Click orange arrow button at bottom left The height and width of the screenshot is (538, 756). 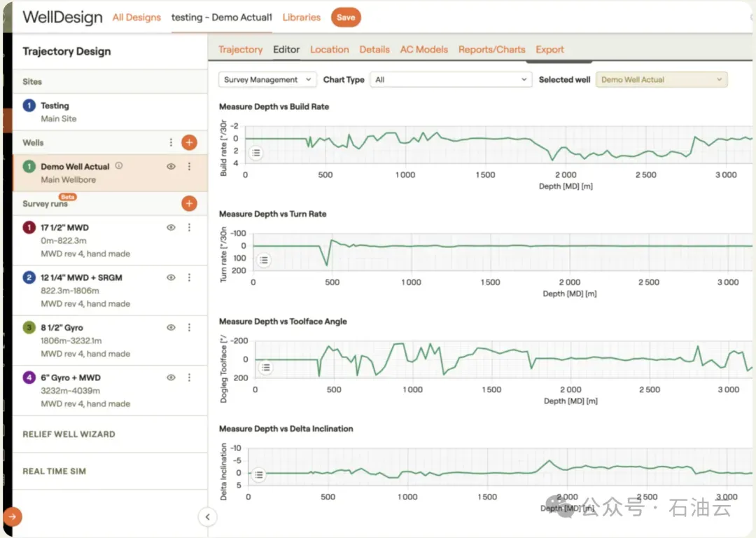pos(12,517)
